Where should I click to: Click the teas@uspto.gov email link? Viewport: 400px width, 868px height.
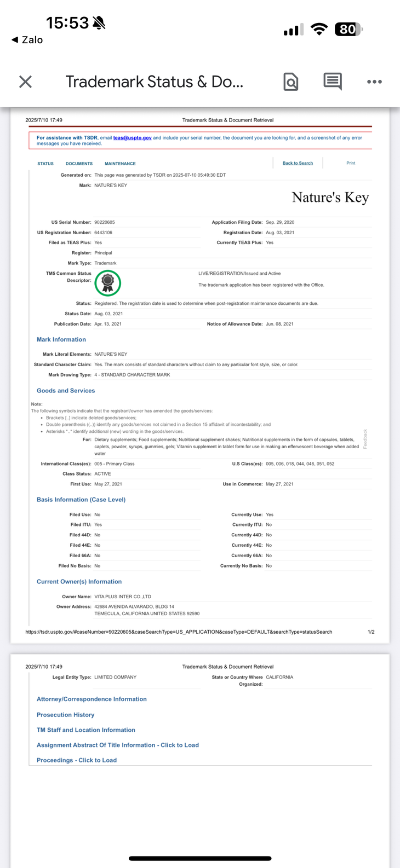pos(132,138)
